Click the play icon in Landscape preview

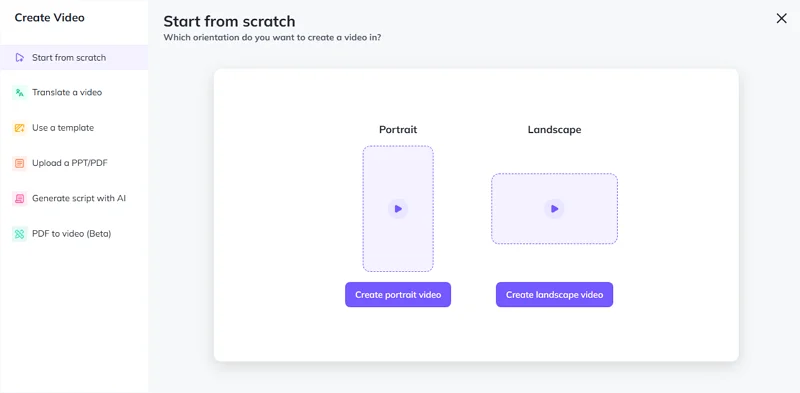click(554, 209)
